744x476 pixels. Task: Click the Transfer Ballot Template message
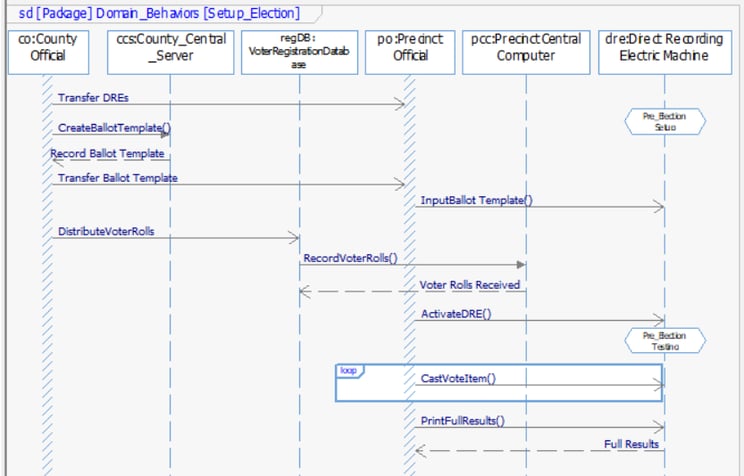pyautogui.click(x=118, y=178)
